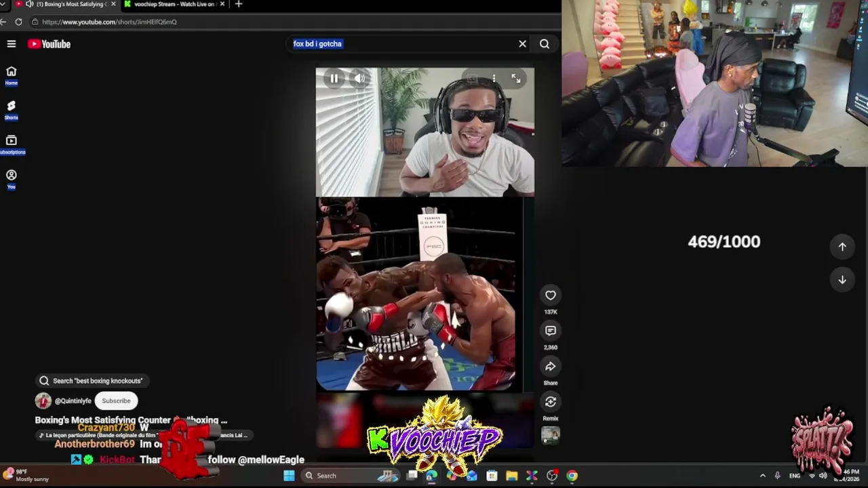This screenshot has width=868, height=488.
Task: Open the Short's three-dot more options menu
Action: click(x=494, y=79)
